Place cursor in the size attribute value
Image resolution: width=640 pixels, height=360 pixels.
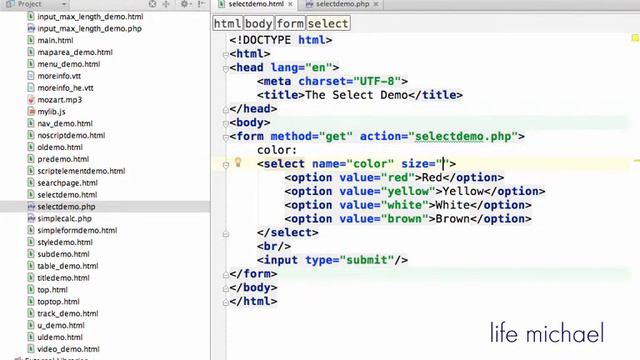click(x=443, y=164)
